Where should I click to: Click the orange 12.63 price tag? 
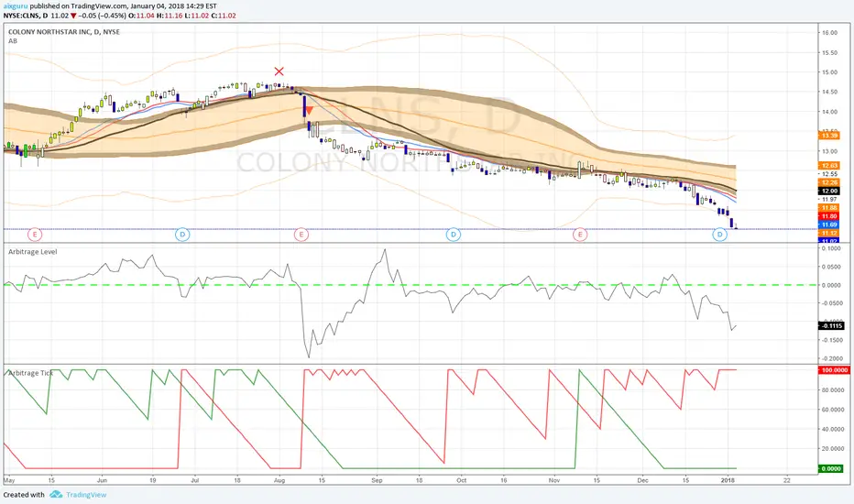(x=829, y=166)
